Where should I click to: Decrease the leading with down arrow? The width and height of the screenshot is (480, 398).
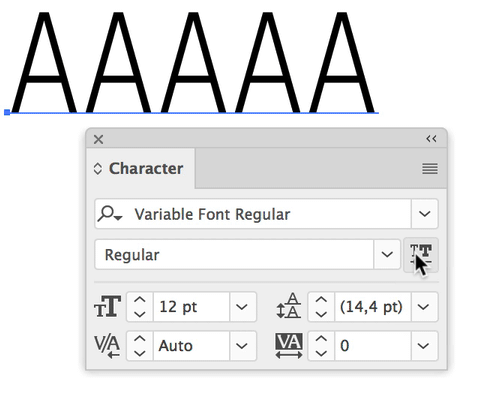tap(321, 314)
